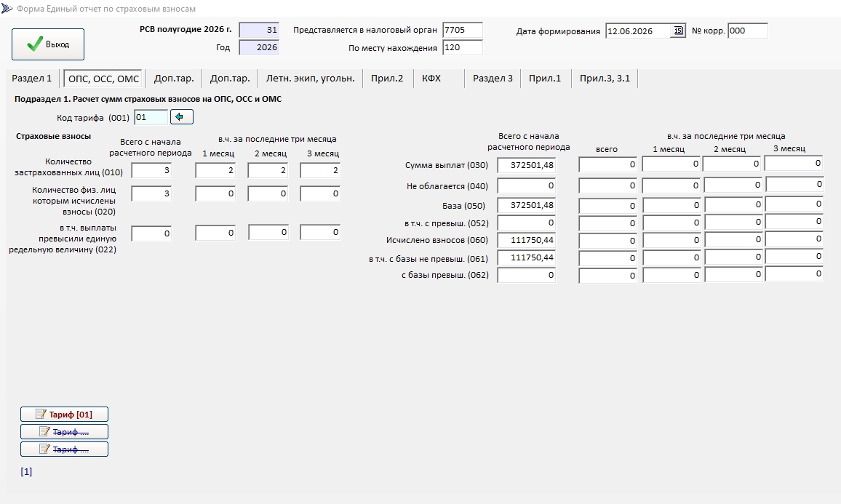Click с базы превыш. (062) всего field

pos(608,276)
